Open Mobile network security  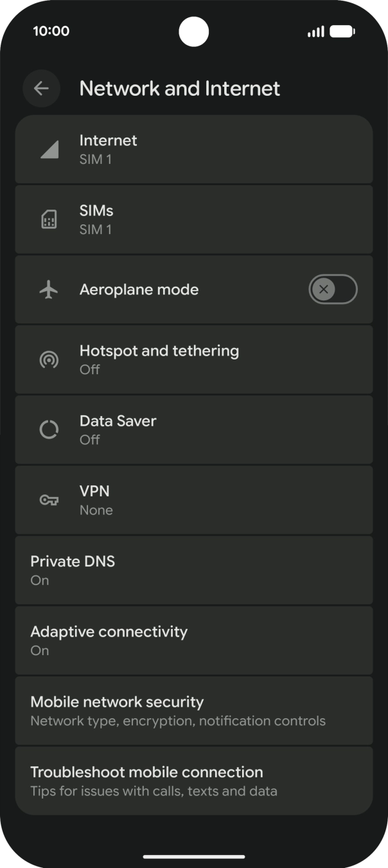point(193,710)
